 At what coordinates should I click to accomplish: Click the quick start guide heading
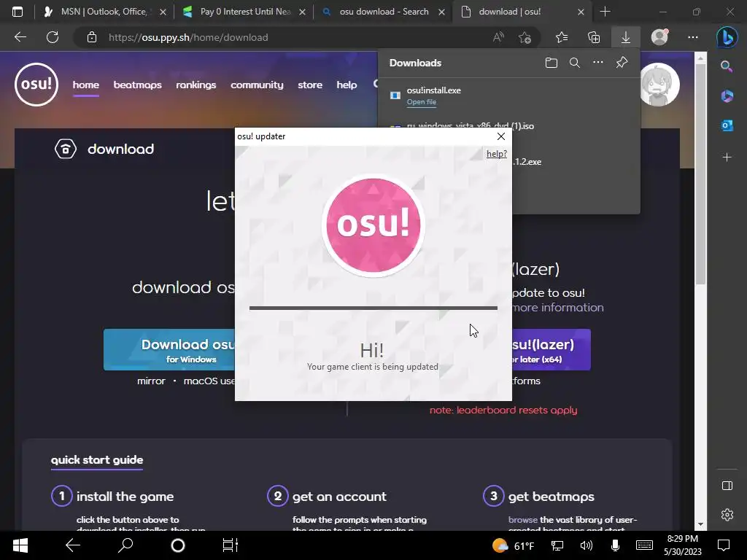97,459
